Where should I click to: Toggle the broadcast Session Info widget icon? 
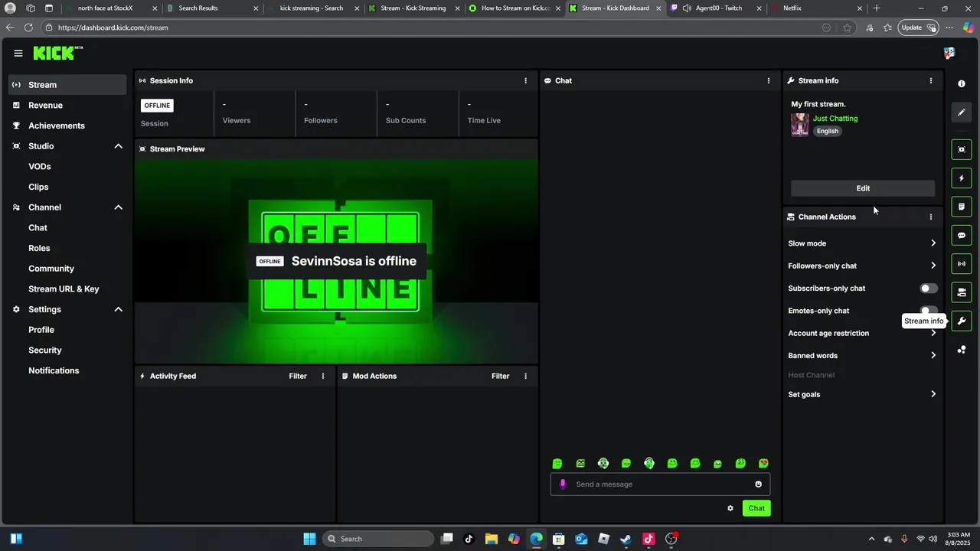pyautogui.click(x=962, y=264)
